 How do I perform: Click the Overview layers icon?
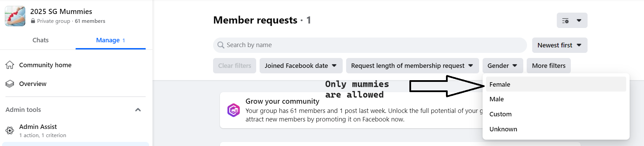(x=10, y=84)
